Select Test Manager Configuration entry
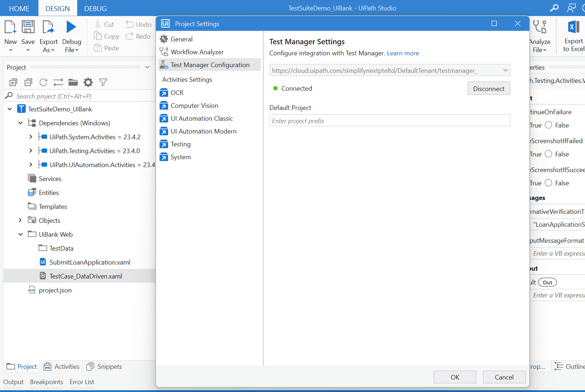The height and width of the screenshot is (392, 585). click(210, 65)
